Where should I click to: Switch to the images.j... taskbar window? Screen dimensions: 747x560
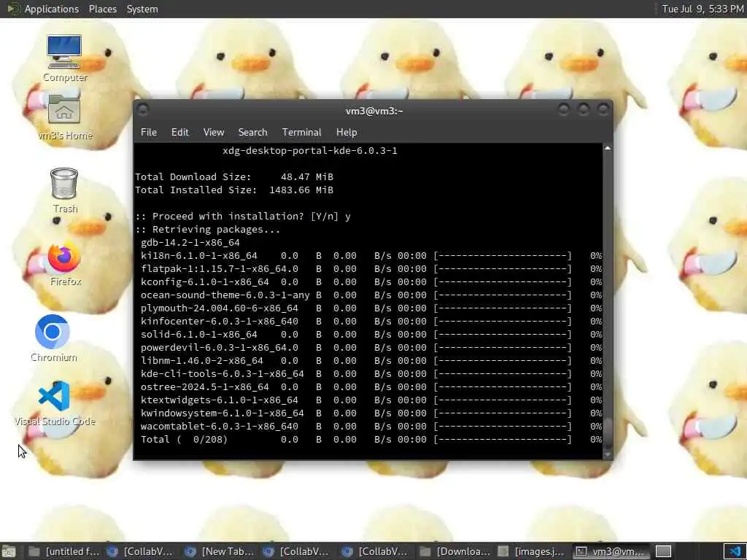click(x=533, y=551)
